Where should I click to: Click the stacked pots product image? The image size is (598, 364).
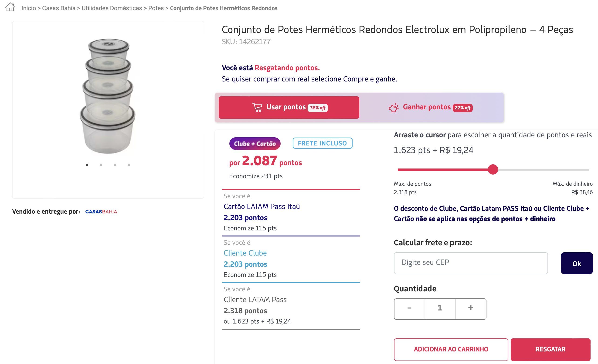(108, 96)
